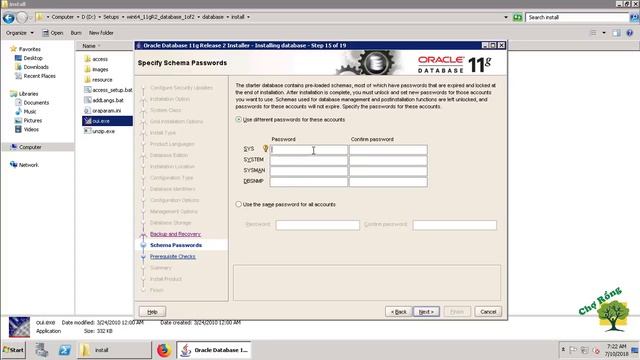Create a New folder from toolbar

tap(101, 33)
